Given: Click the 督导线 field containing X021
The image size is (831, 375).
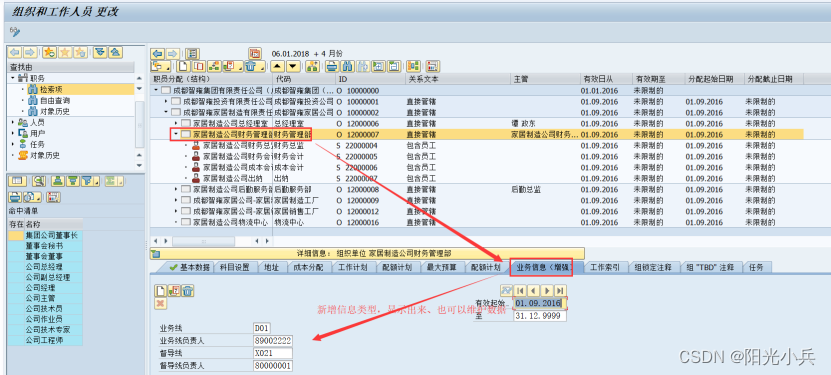Looking at the screenshot, I should [273, 353].
